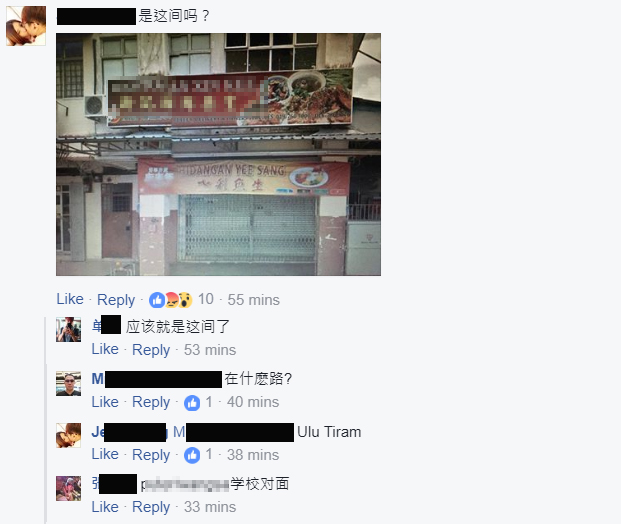
Task: Open the 38 mins timestamp
Action: click(253, 455)
